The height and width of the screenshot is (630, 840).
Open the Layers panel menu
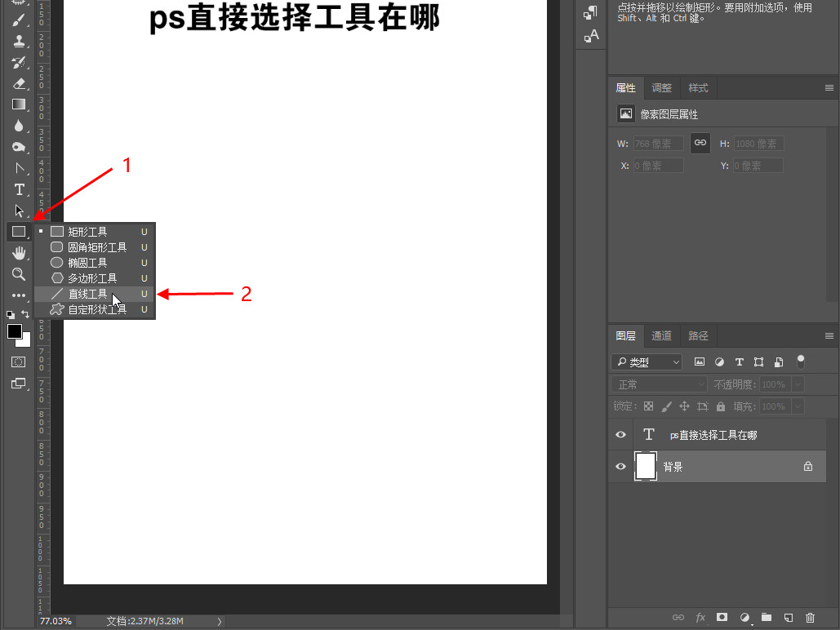coord(829,336)
